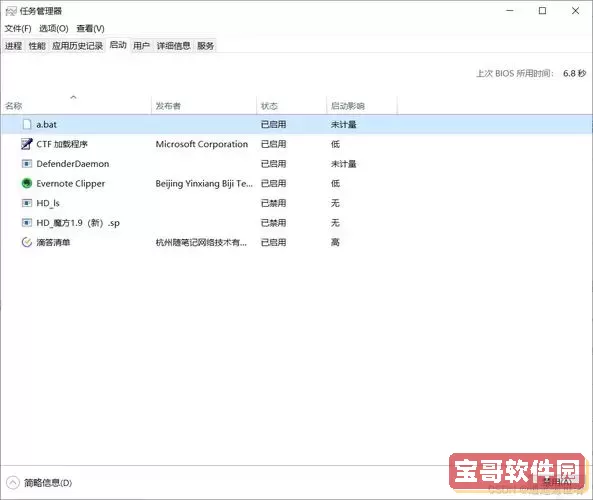Open the 选项(O) menu
This screenshot has width=593, height=500.
[x=54, y=28]
